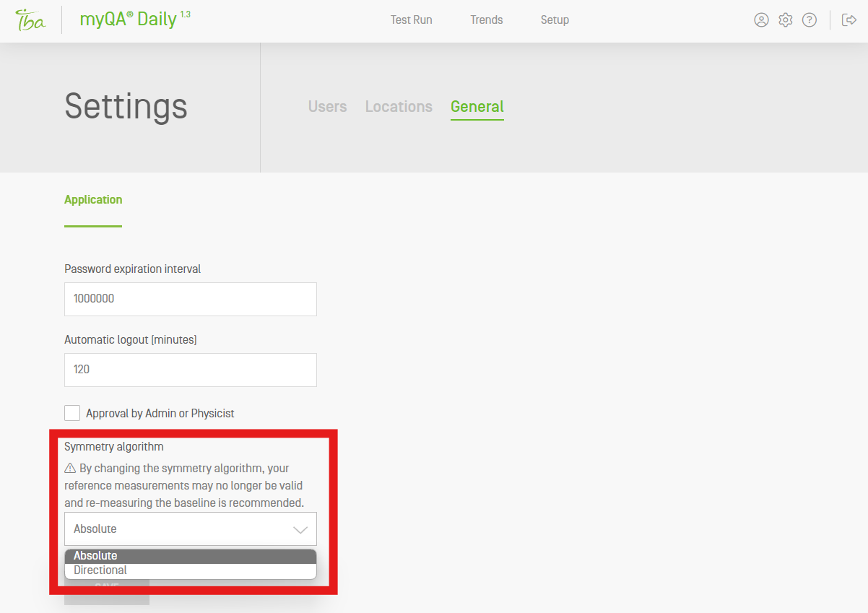
Task: Select the Application sub-tab
Action: 93,200
